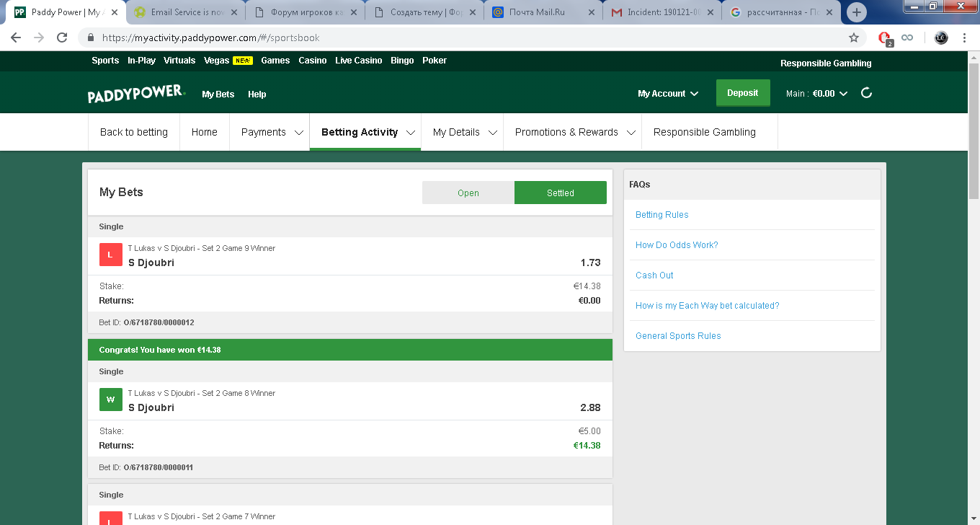
Task: Click the green Deposit button
Action: coord(743,93)
